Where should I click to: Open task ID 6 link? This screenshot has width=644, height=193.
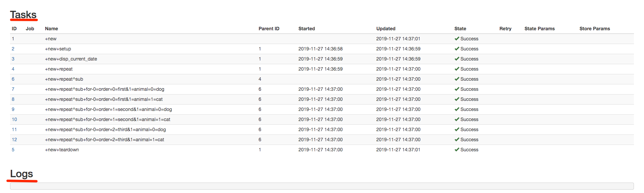[13, 79]
